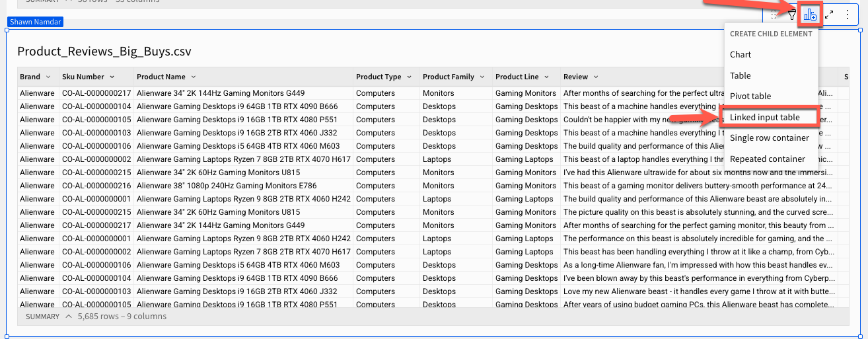Select review starting "The picture quality on this beast"
This screenshot has width=868, height=339.
click(x=699, y=212)
